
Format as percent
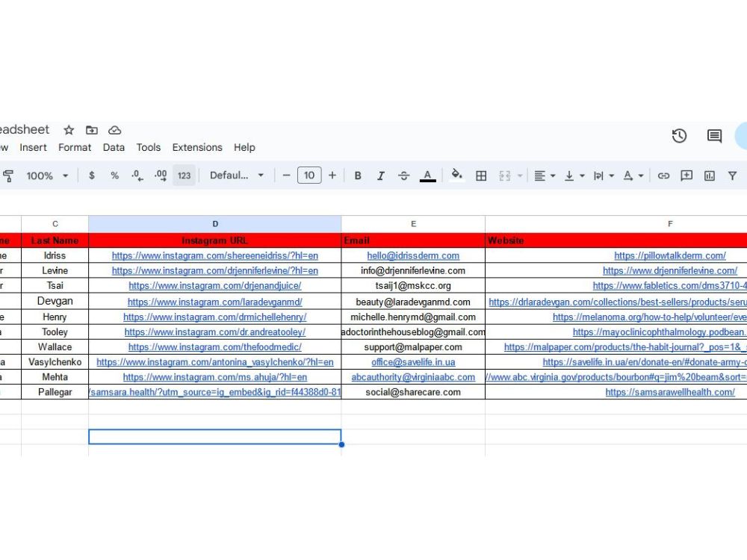pyautogui.click(x=115, y=175)
